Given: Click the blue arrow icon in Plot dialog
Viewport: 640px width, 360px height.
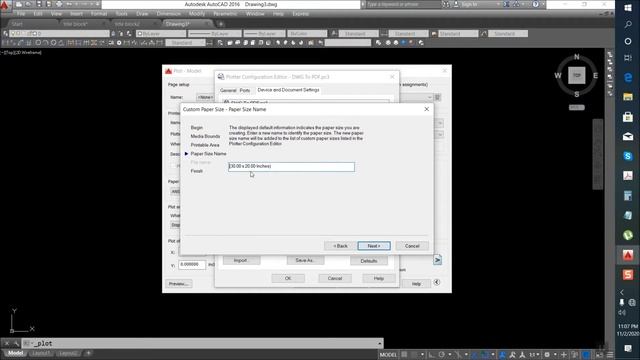Looking at the screenshot, I should [437, 260].
